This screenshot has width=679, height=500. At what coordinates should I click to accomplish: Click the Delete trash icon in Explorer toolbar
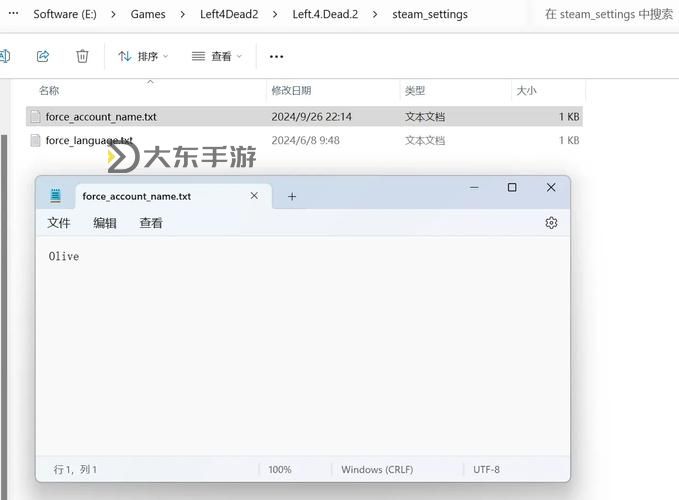pos(82,56)
